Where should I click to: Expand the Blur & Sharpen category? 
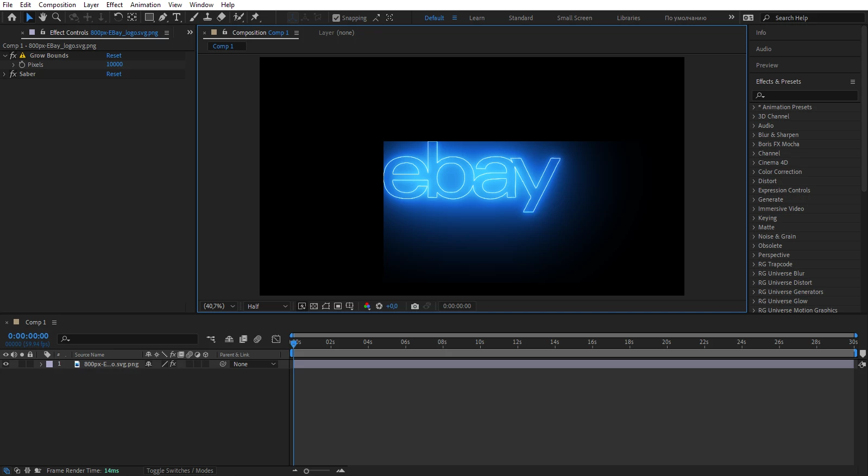click(x=754, y=135)
